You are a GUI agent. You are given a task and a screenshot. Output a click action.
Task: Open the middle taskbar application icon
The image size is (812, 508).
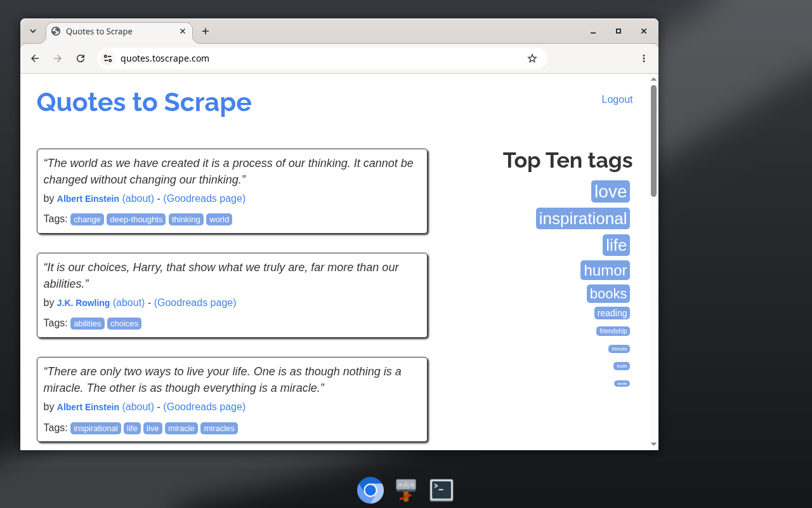(406, 490)
